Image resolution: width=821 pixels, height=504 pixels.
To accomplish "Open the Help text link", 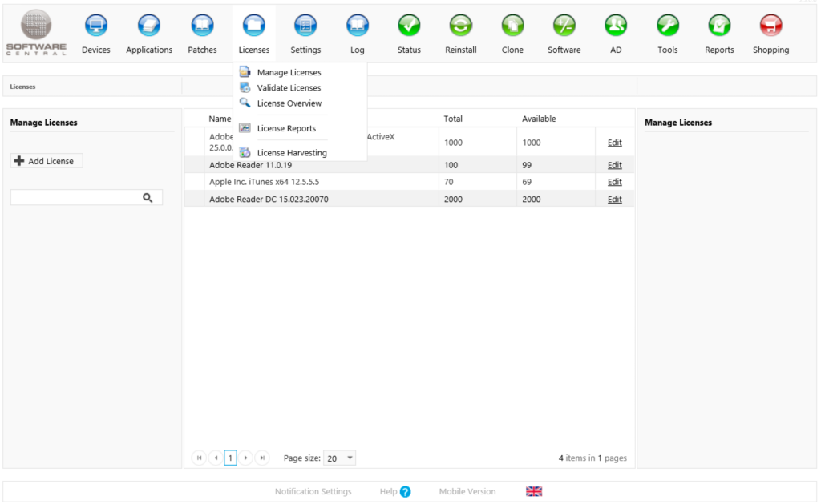I will click(389, 491).
